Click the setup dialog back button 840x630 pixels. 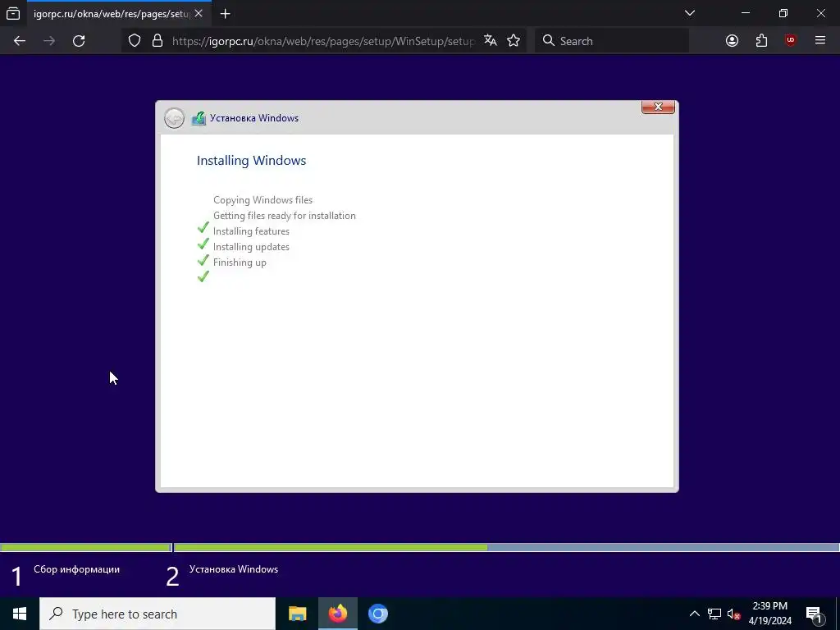coord(174,118)
